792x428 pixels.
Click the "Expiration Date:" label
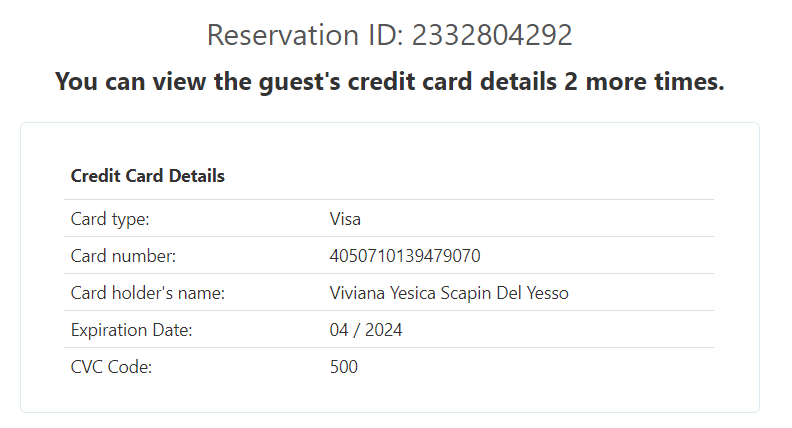pos(131,330)
